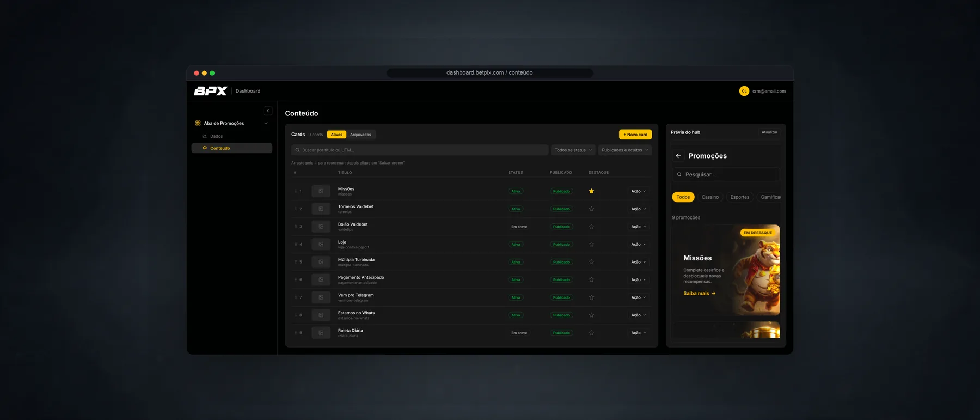Switch to the Ativos tab

point(337,135)
